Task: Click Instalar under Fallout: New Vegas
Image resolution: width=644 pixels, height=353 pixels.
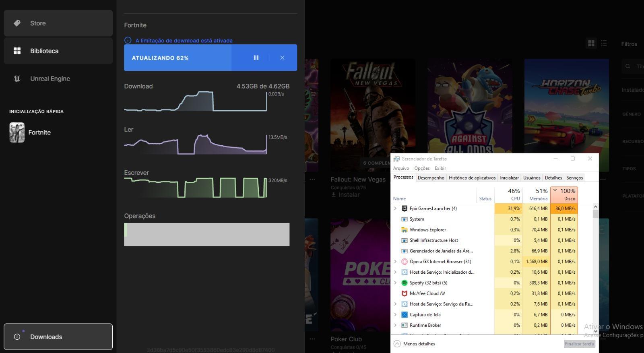Action: click(345, 195)
